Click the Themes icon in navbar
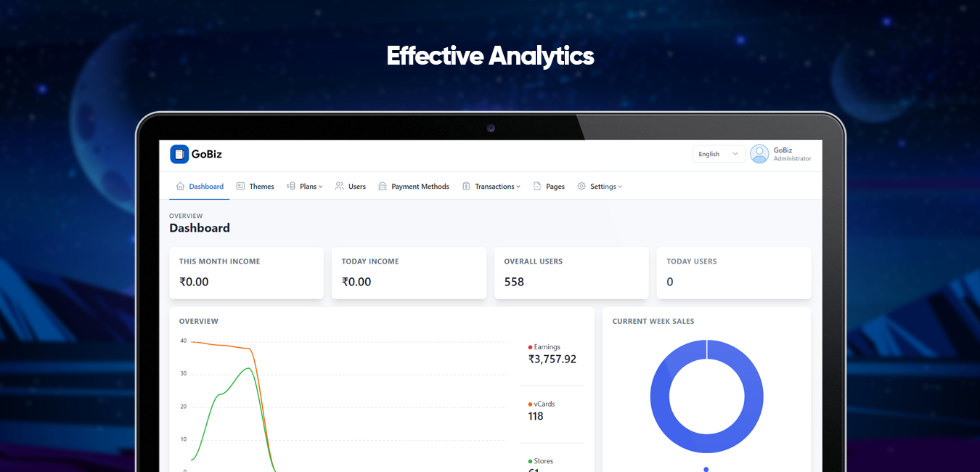 pyautogui.click(x=240, y=187)
